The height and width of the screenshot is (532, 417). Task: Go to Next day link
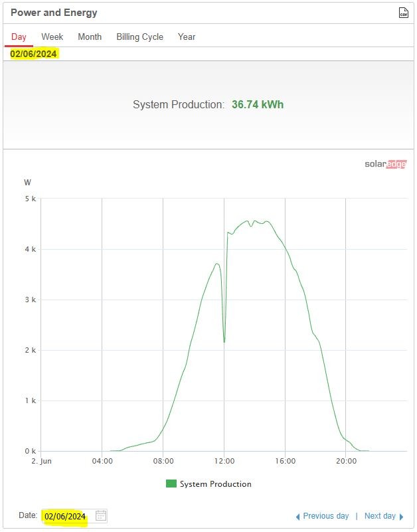coord(380,516)
